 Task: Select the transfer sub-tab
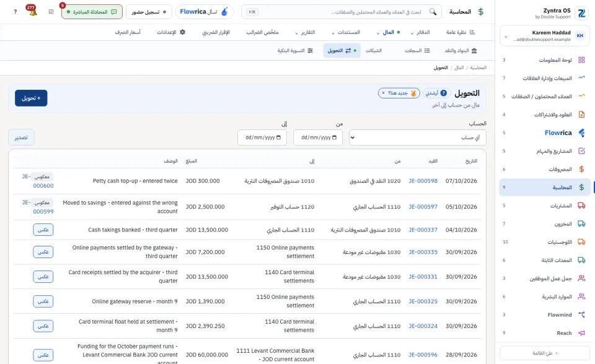coord(342,50)
